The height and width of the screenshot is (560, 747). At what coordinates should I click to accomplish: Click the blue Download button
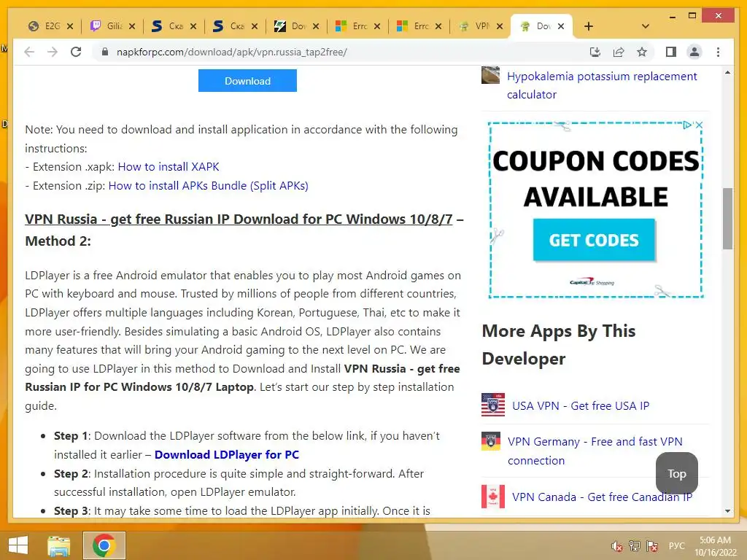[x=247, y=80]
